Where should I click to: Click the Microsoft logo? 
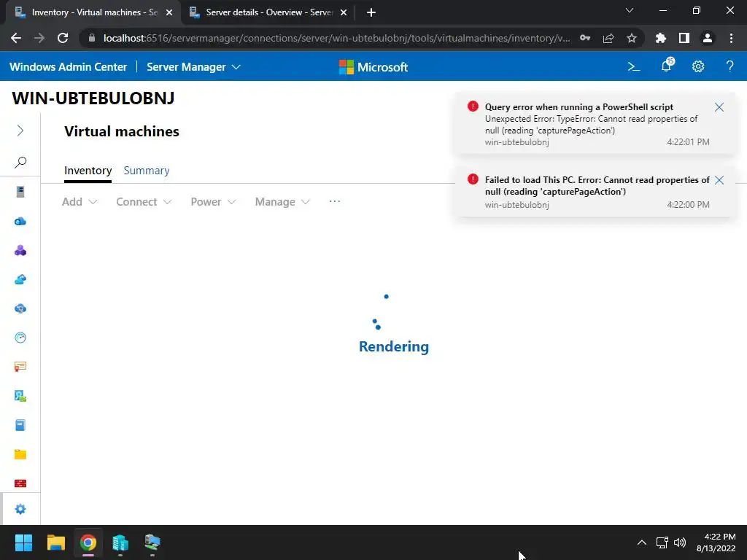[x=373, y=67]
